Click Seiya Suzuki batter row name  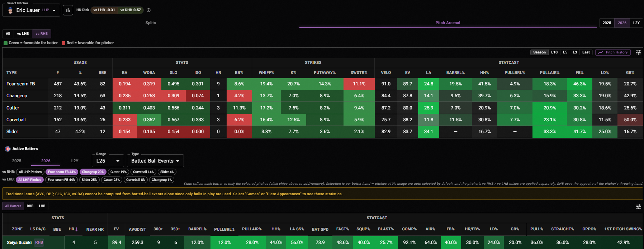(x=19, y=243)
